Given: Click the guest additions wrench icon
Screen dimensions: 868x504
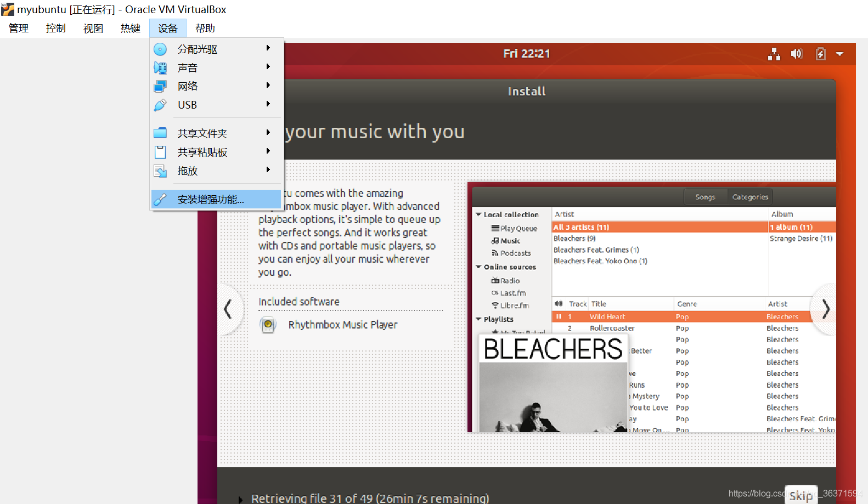Looking at the screenshot, I should pos(160,200).
